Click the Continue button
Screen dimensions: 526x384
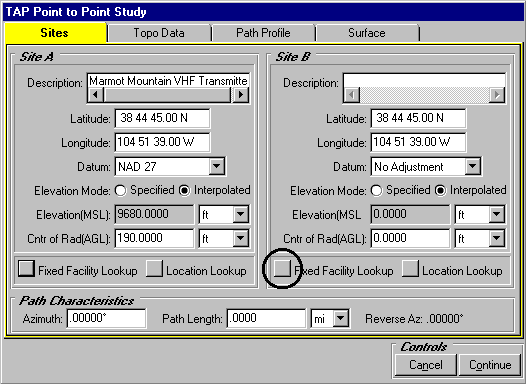[x=490, y=365]
